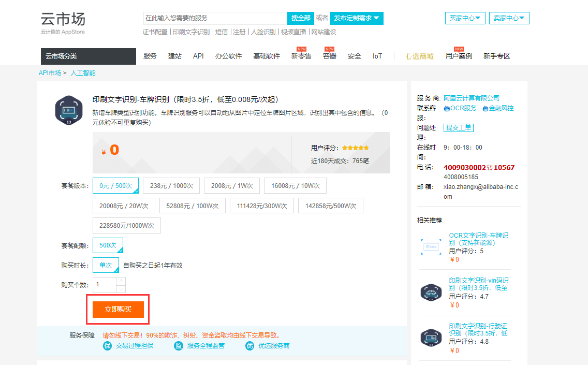588x365 pixels.
Task: Open the 新手专区 nav item
Action: pyautogui.click(x=497, y=56)
